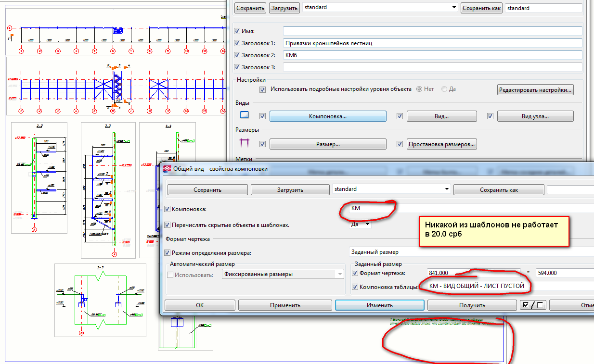This screenshot has width=594, height=364.
Task: Toggle the Формат чертежа checkbox
Action: tap(355, 273)
